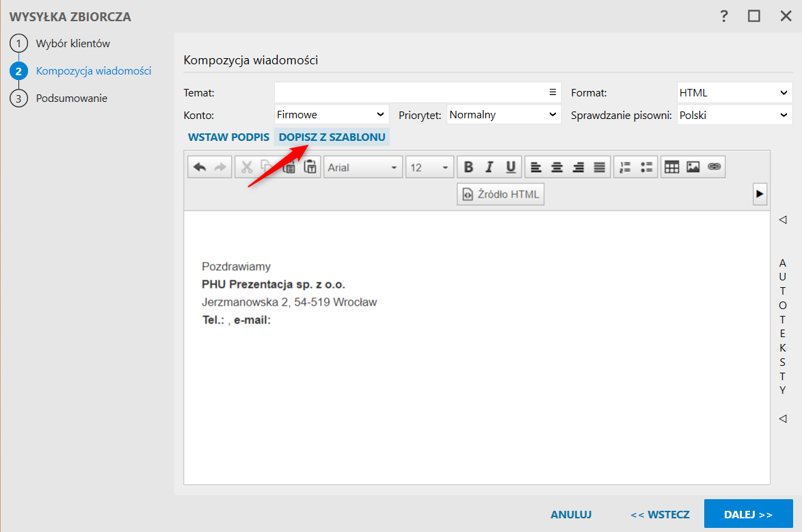Toggle bold formatting
The image size is (802, 532).
tap(468, 167)
